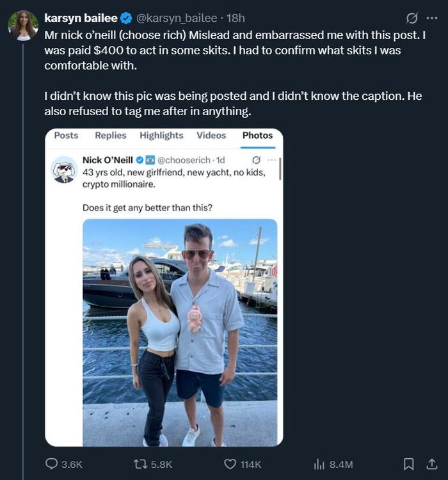Switch to the Replies tab

pos(111,135)
